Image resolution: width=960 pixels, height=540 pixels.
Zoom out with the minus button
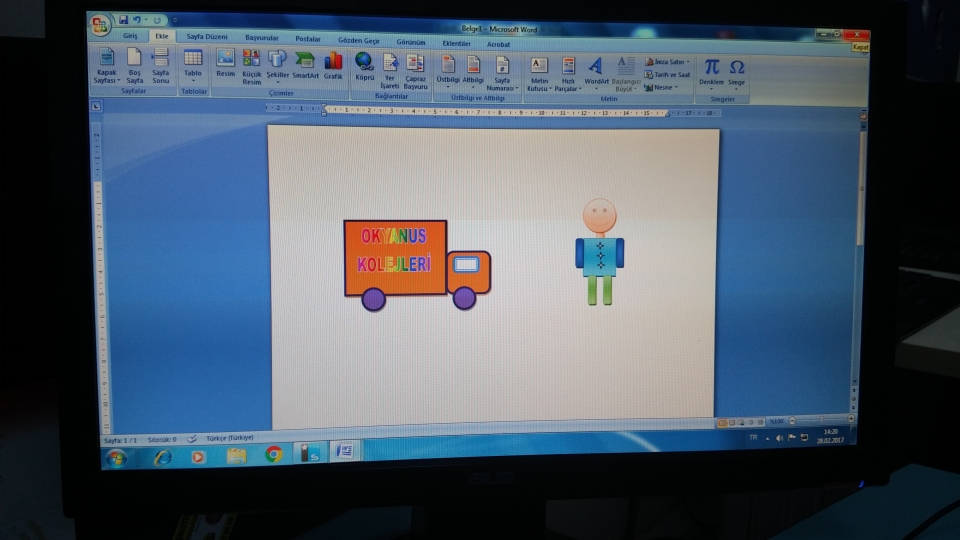click(x=792, y=421)
